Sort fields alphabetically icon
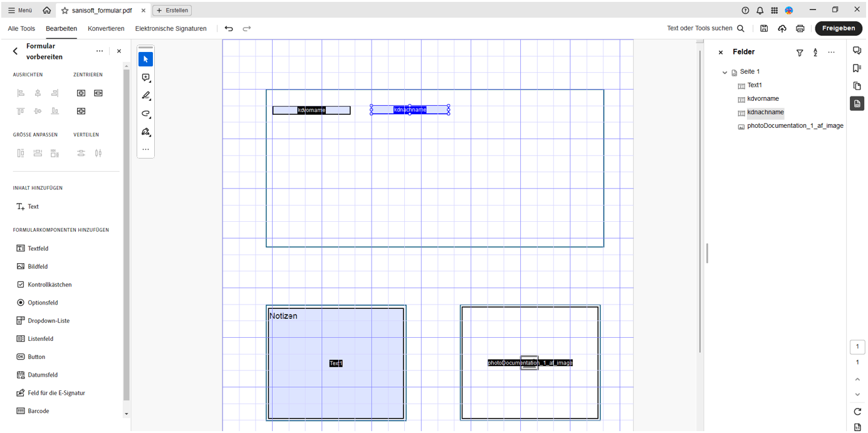The height and width of the screenshot is (433, 868). tap(815, 53)
